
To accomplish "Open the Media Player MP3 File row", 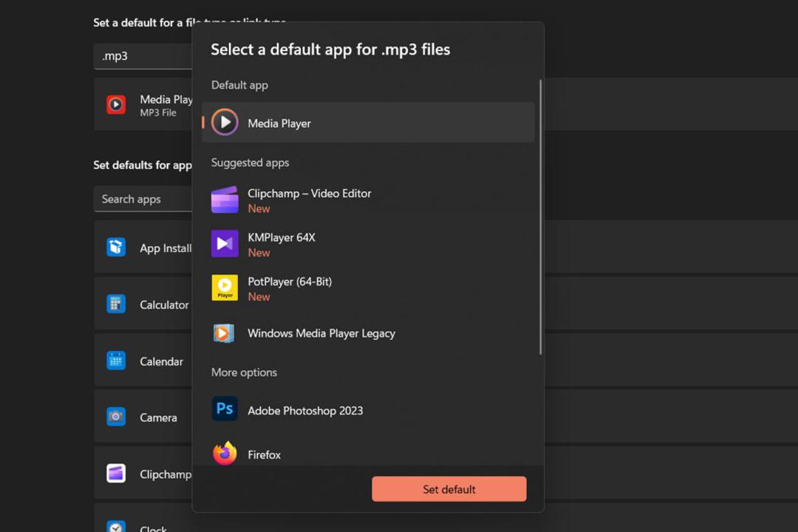I will coord(143,104).
